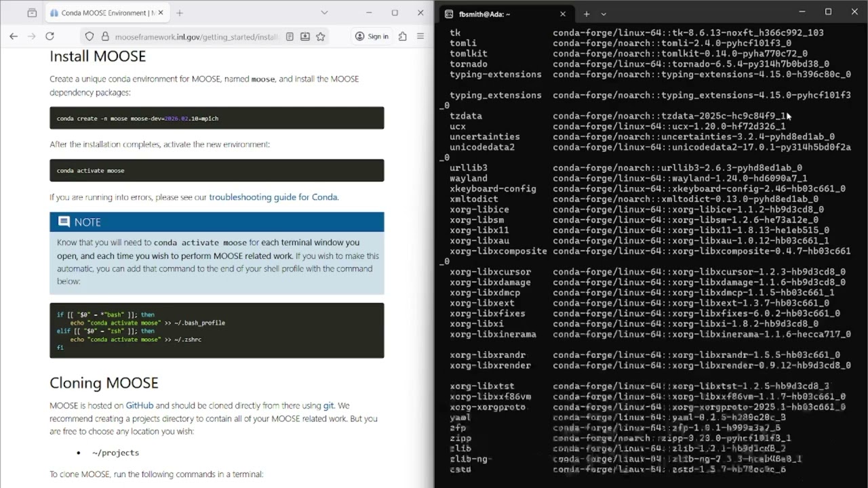Go back to the previous page in Firefox

click(x=14, y=37)
